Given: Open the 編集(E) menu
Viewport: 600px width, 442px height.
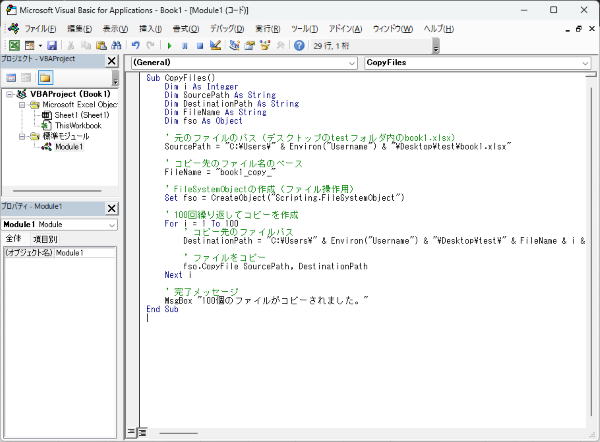Looking at the screenshot, I should (80, 29).
